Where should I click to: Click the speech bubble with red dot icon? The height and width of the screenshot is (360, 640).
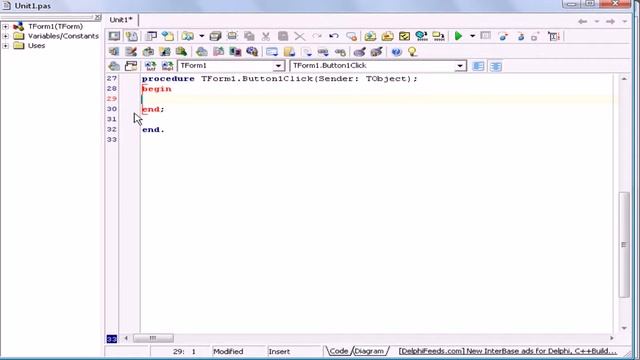point(351,36)
